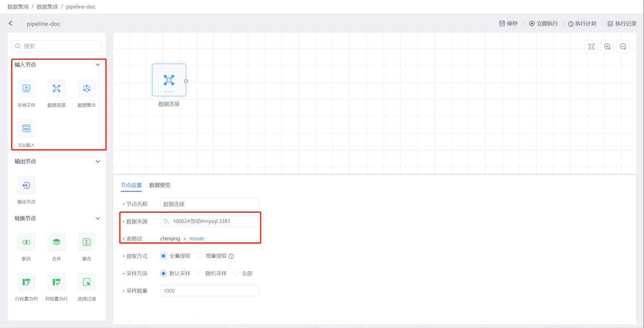
Task: Select 全部 sampling radio button
Action: point(236,273)
